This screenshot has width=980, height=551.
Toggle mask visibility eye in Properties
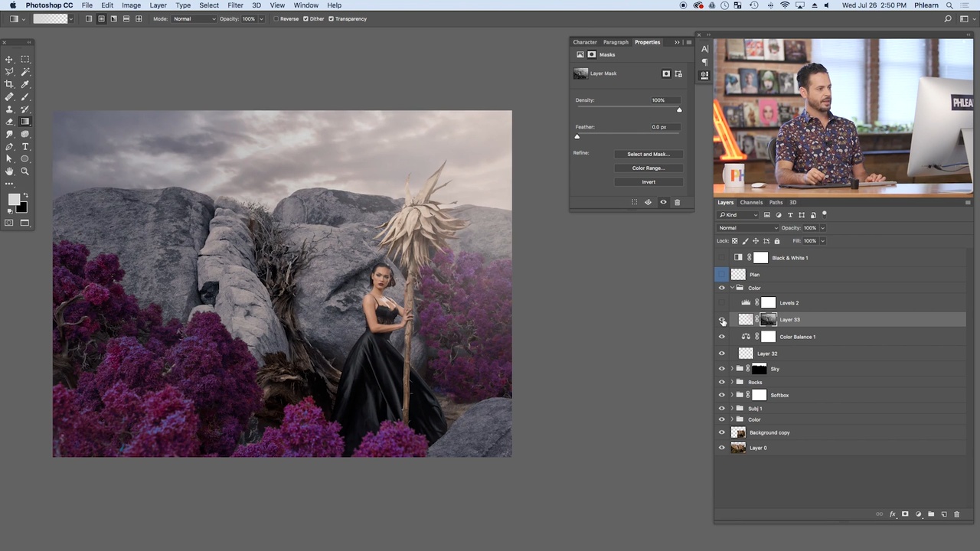point(663,202)
